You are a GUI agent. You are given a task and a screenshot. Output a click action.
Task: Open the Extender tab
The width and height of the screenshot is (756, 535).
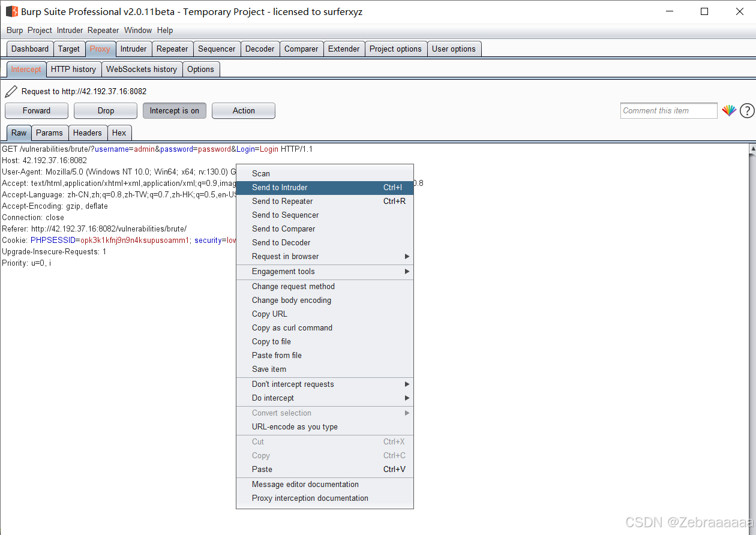pyautogui.click(x=344, y=49)
